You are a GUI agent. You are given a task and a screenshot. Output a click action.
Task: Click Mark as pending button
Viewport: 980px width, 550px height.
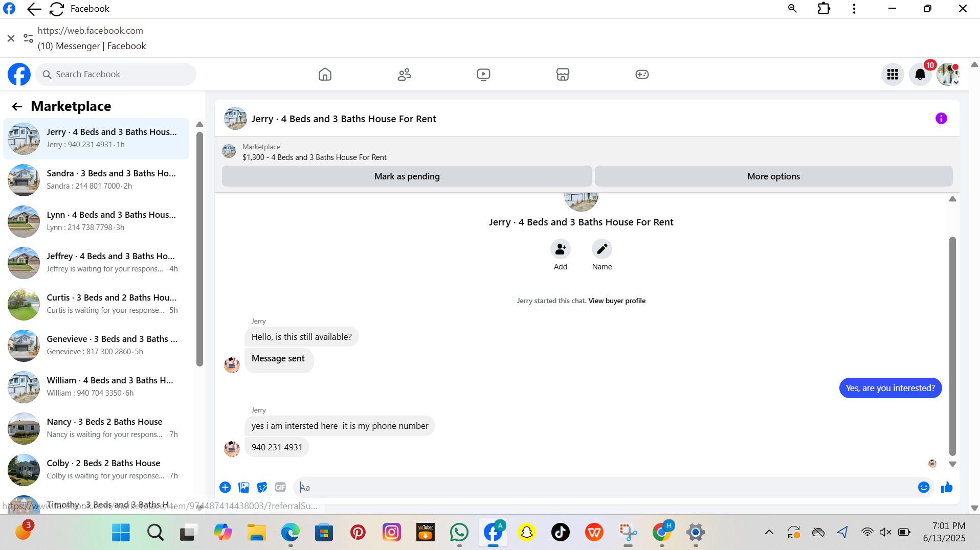coord(407,176)
